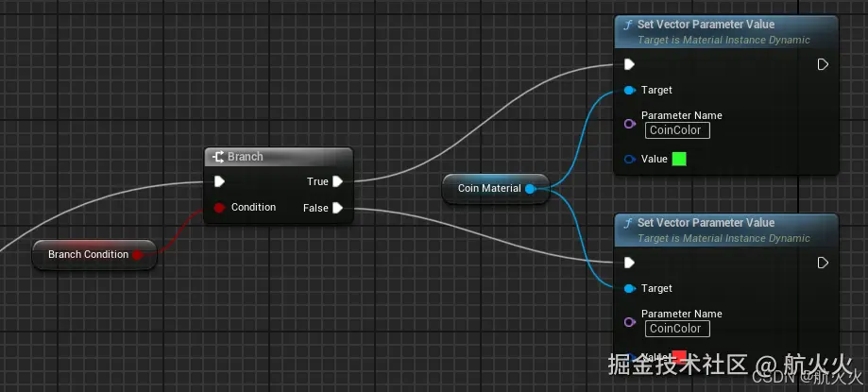This screenshot has height=392, width=868.
Task: Click the Branch Condition variable's red output pin
Action: pos(137,255)
